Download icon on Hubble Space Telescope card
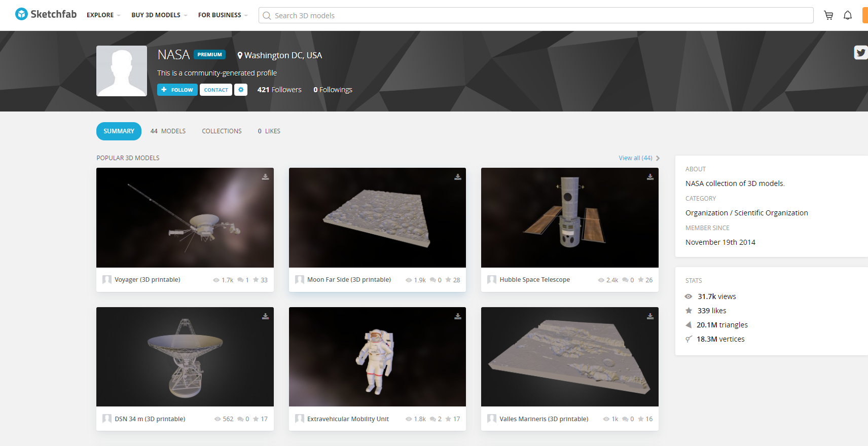868x446 pixels. click(x=650, y=177)
